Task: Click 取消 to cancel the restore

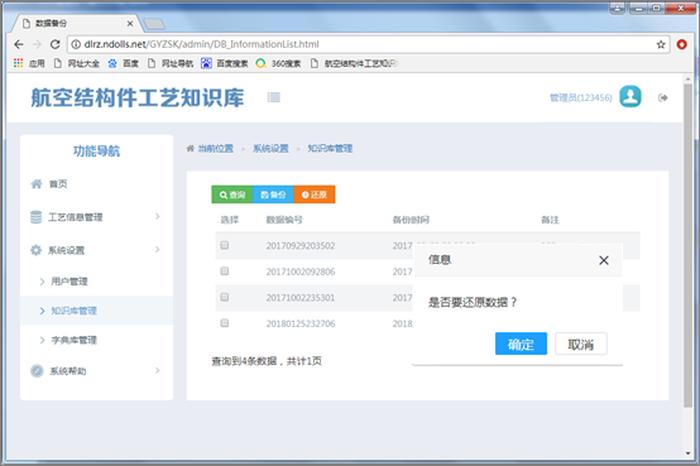Action: 580,344
